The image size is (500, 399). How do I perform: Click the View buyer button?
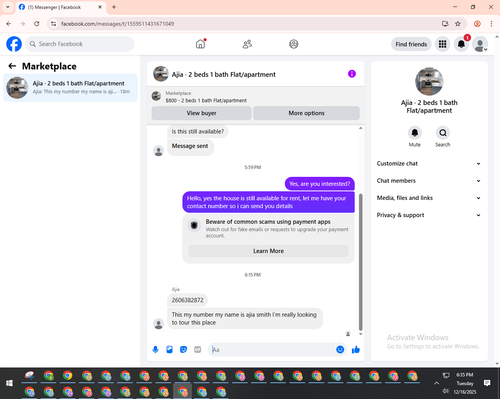point(201,113)
